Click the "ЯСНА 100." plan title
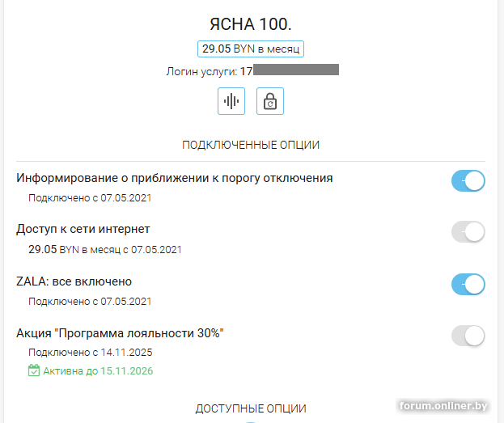This screenshot has width=504, height=423. tap(251, 24)
